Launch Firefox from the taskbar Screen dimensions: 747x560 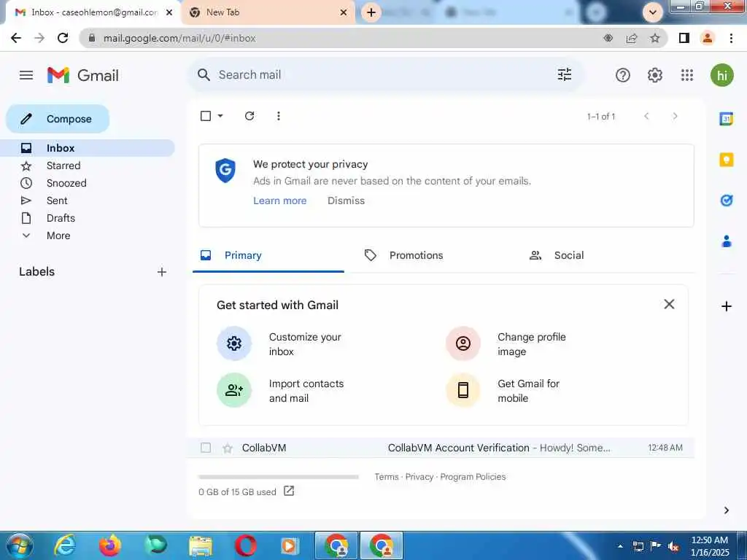pyautogui.click(x=110, y=545)
